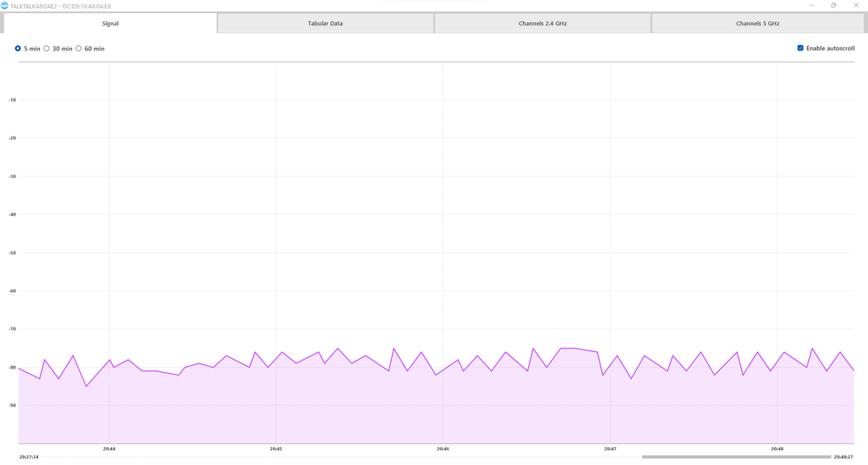Click the 20:45 time axis label
This screenshot has height=465, width=868.
pyautogui.click(x=275, y=449)
